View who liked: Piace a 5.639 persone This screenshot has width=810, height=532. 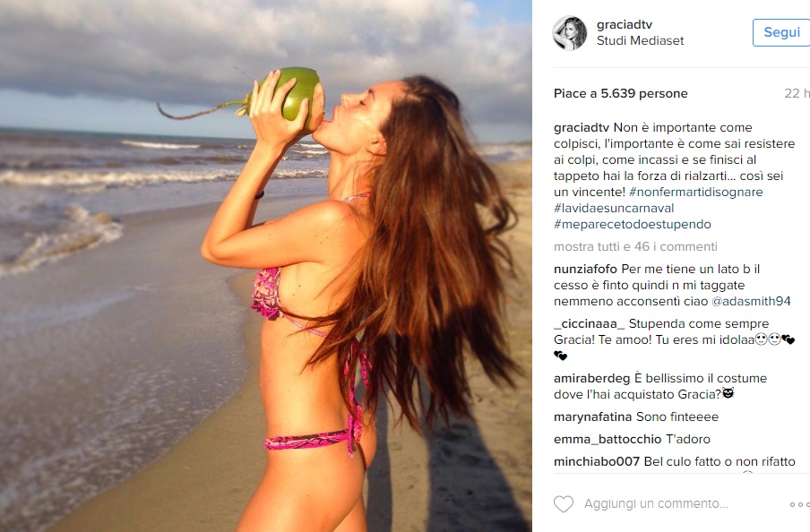point(620,93)
